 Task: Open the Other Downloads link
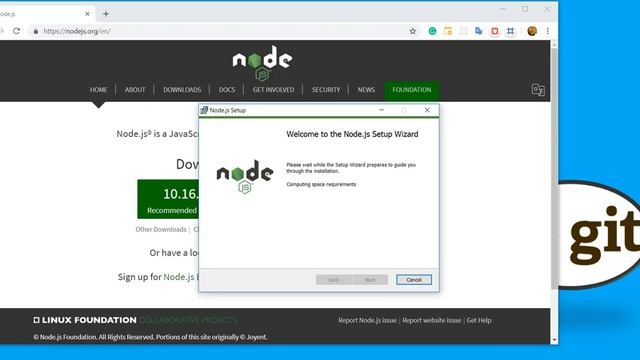(161, 229)
